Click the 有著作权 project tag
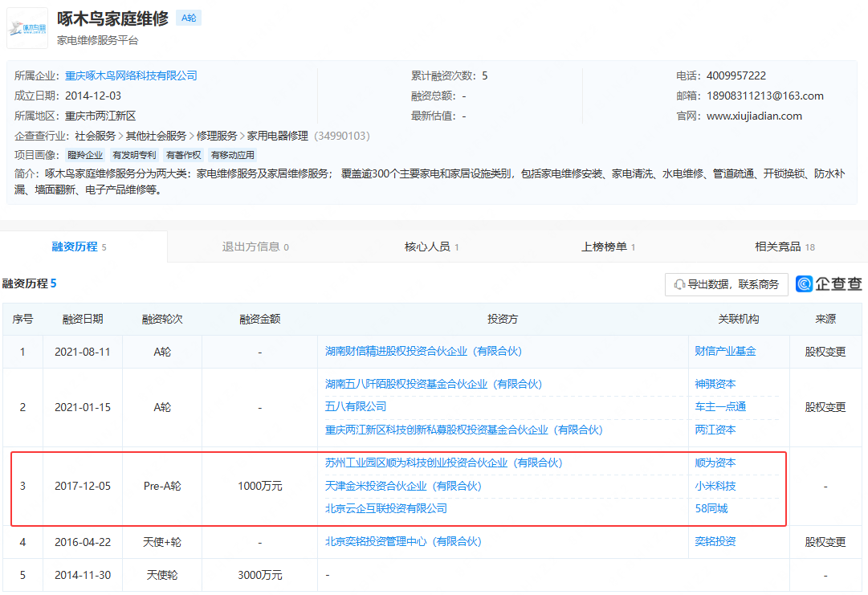 click(183, 155)
